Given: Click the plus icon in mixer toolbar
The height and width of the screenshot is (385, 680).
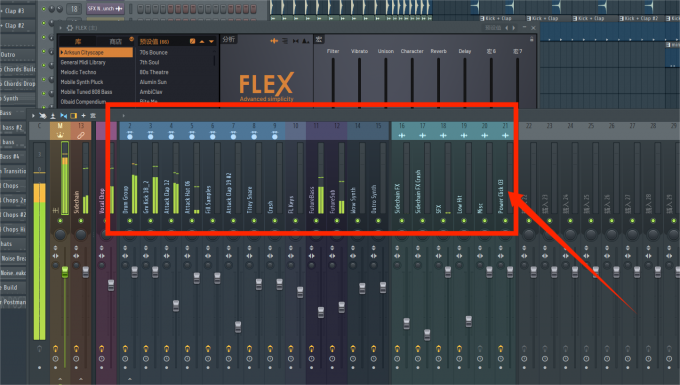Looking at the screenshot, I should [83, 116].
